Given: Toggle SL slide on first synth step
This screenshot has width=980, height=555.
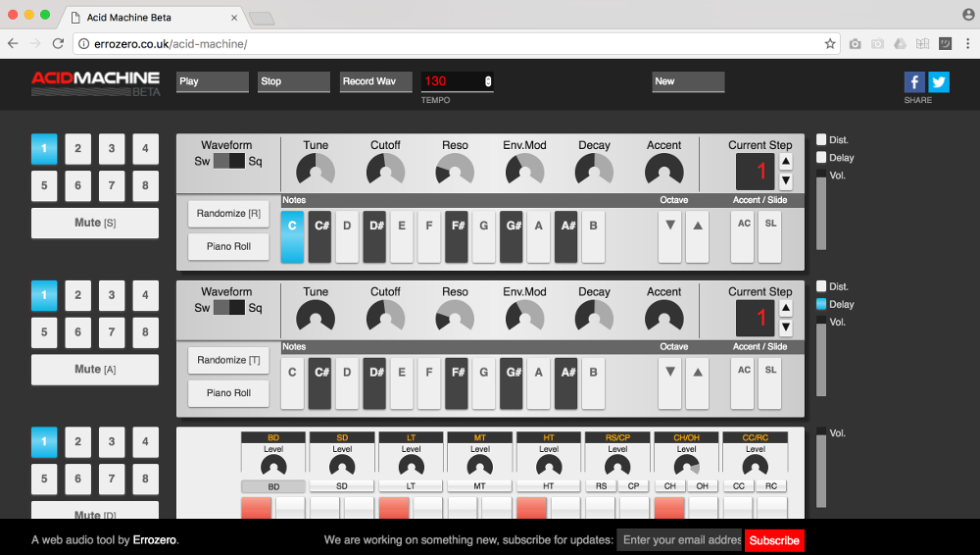Looking at the screenshot, I should [770, 236].
